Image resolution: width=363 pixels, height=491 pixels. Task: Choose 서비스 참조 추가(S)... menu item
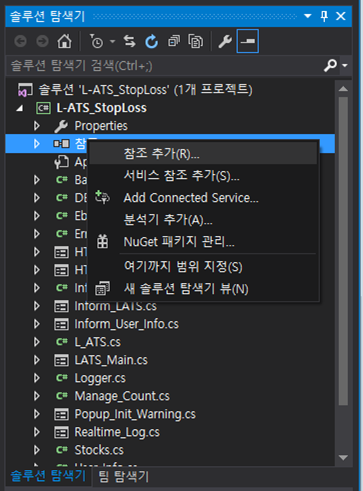203,175
